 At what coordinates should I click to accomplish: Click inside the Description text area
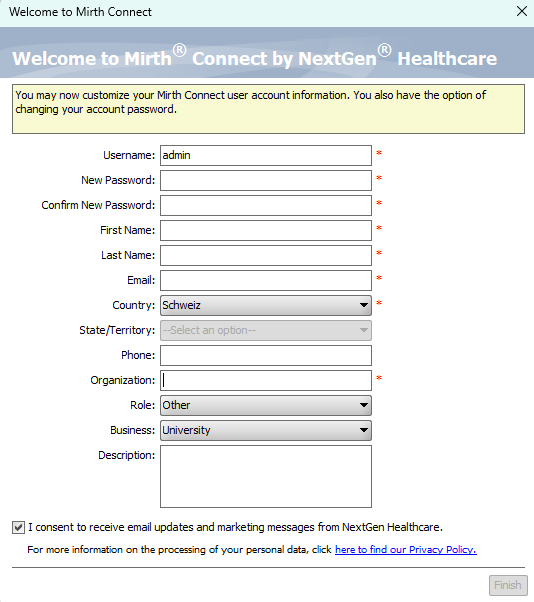[266, 476]
